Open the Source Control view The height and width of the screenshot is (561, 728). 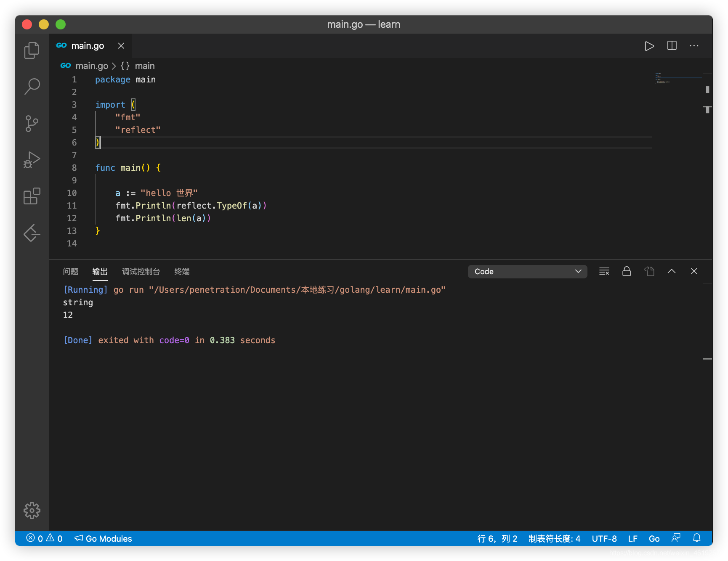[32, 123]
